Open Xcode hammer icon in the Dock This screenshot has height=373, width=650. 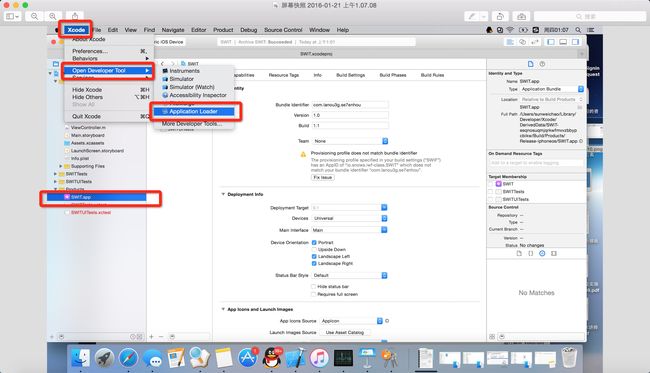point(295,358)
